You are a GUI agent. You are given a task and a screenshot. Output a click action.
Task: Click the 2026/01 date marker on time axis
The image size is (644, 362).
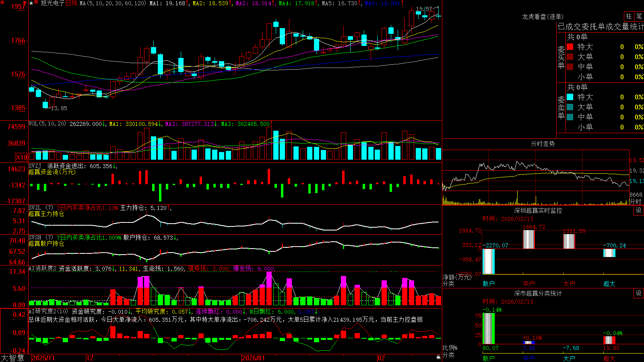[254, 358]
